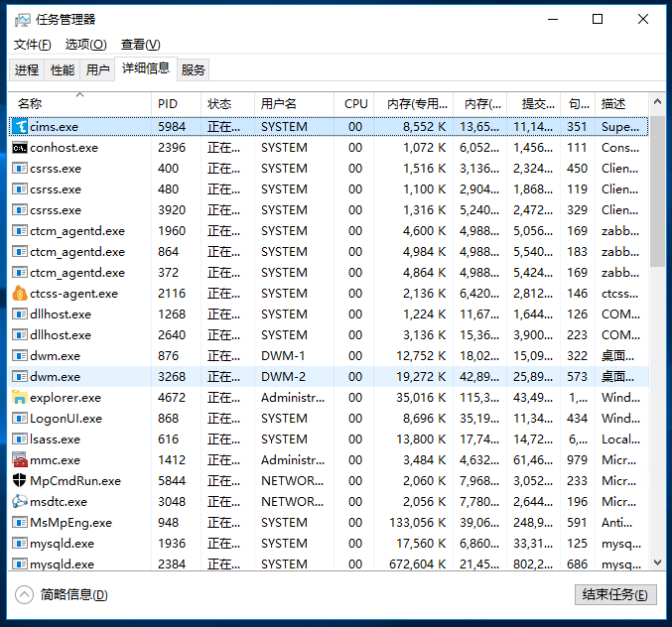This screenshot has width=672, height=627.
Task: Click icon of ctcm_agentd.exe PID 1960
Action: (x=20, y=231)
